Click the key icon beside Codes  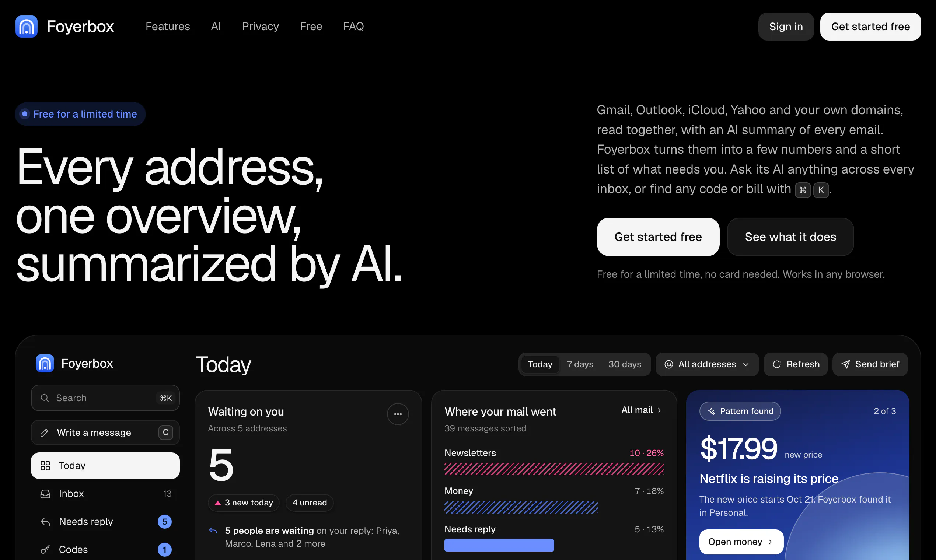pyautogui.click(x=45, y=549)
